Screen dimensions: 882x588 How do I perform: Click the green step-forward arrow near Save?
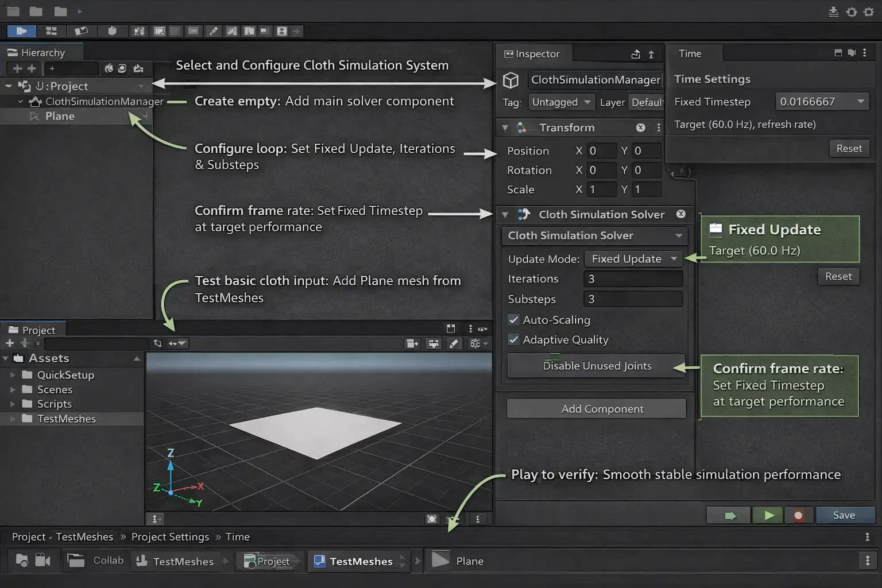pos(728,515)
